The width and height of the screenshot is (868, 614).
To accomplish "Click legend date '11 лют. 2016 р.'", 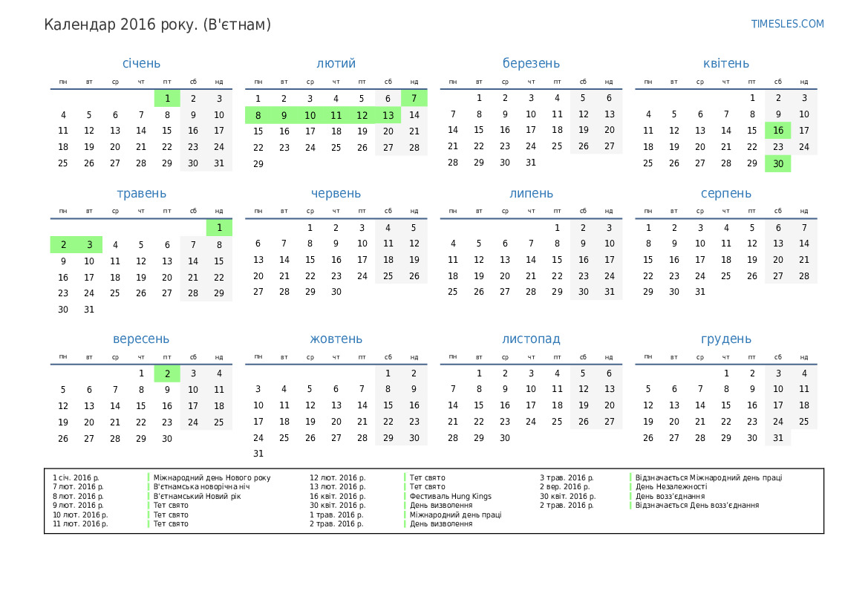I will (x=80, y=523).
